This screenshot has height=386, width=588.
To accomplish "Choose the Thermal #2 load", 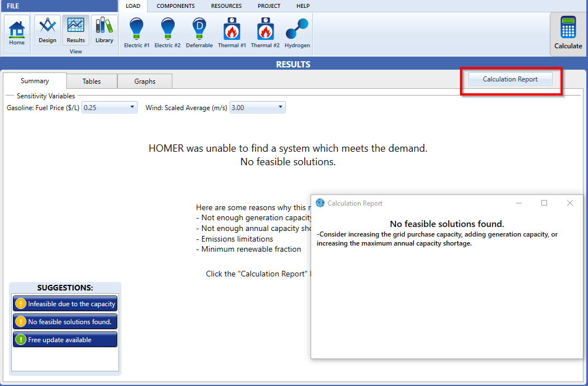I will click(x=265, y=33).
